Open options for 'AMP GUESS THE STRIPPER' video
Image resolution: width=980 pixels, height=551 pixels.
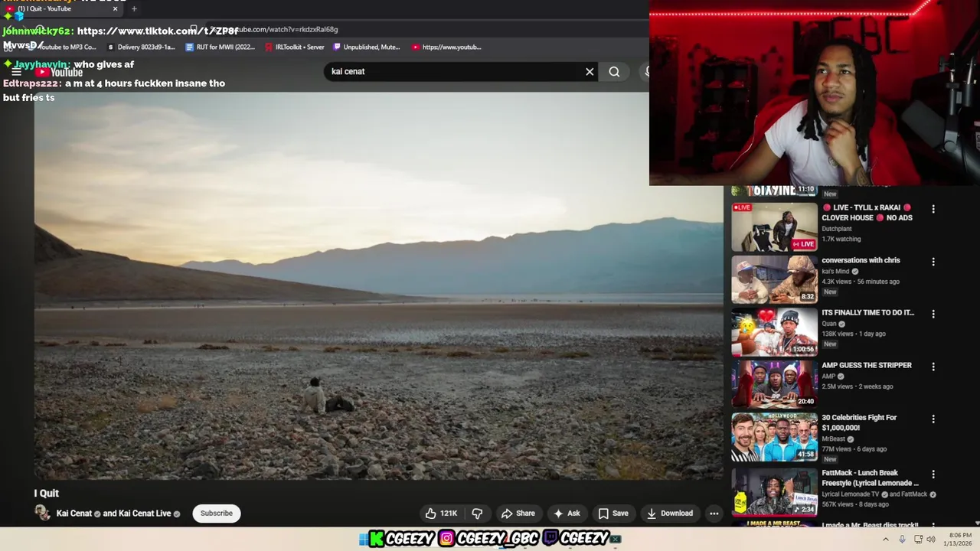tap(933, 367)
